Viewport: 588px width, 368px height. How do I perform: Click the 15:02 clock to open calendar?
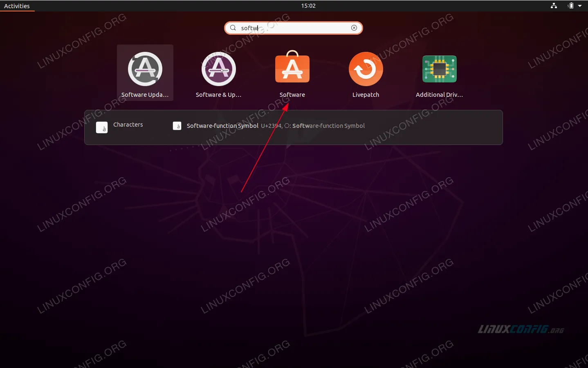308,6
